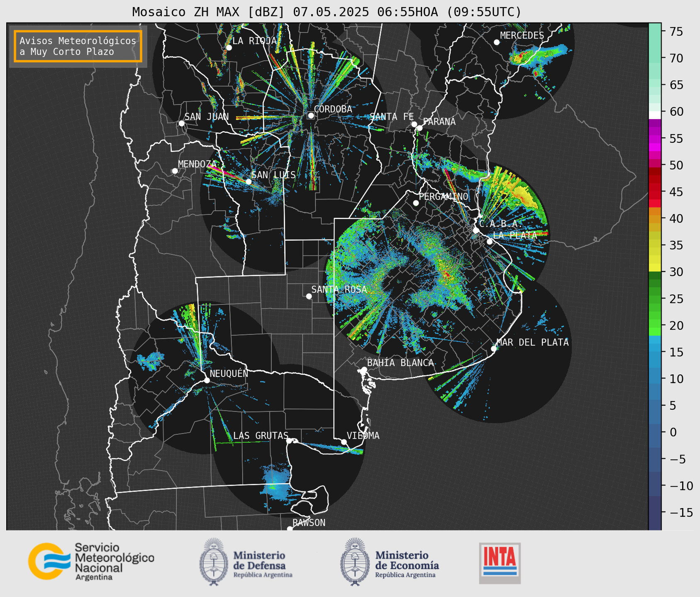
Task: Click the Ministerio de Economía emblem
Action: point(355,562)
